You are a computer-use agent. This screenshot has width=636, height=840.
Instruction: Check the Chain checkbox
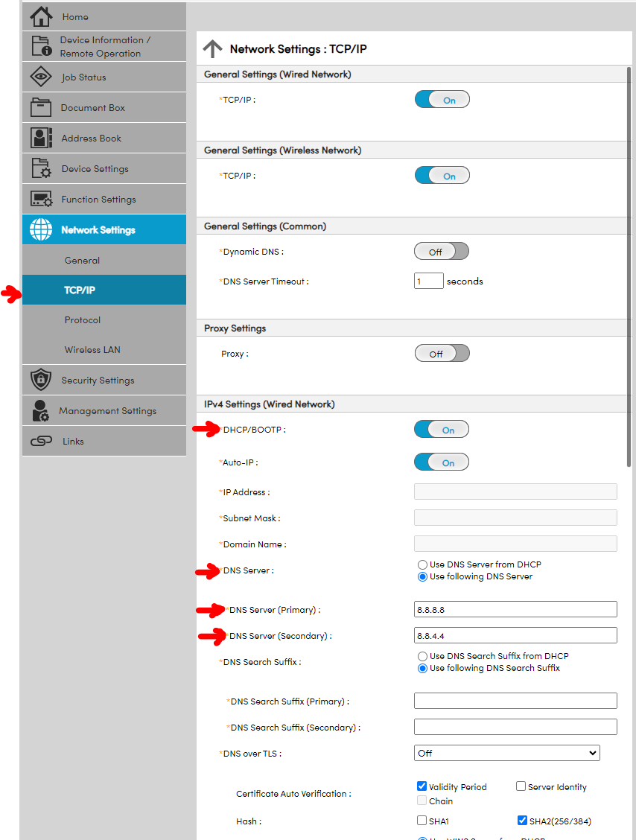[x=422, y=801]
